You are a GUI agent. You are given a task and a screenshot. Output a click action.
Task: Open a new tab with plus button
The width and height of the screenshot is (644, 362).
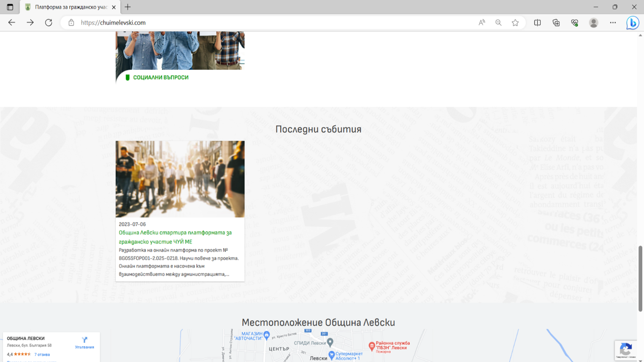[127, 7]
